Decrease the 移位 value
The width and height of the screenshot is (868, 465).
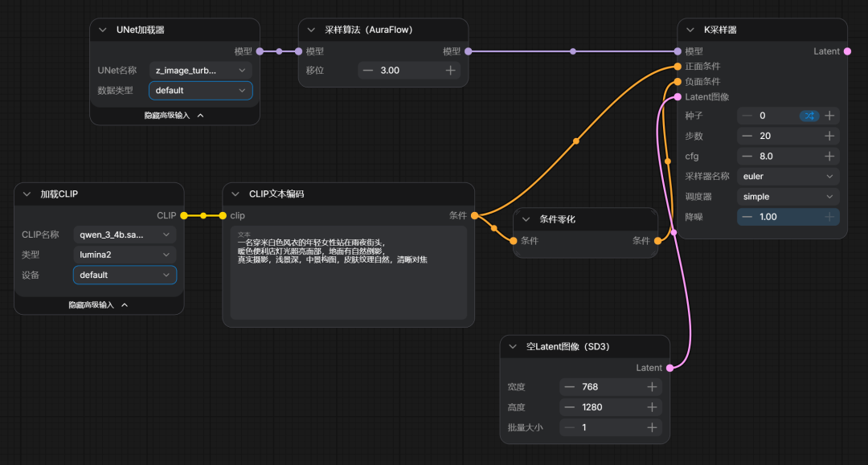point(367,70)
